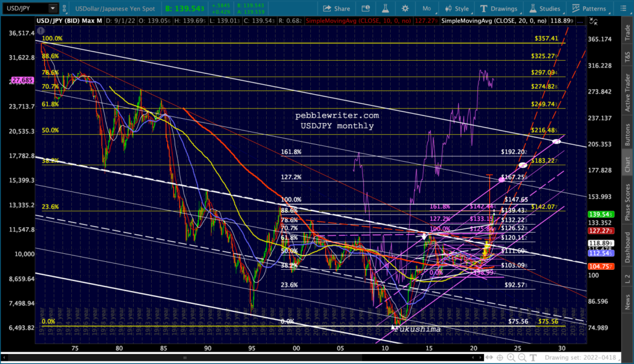The height and width of the screenshot is (364, 634).
Task: Click the $216.48 Fibonacci level label
Action: [544, 130]
